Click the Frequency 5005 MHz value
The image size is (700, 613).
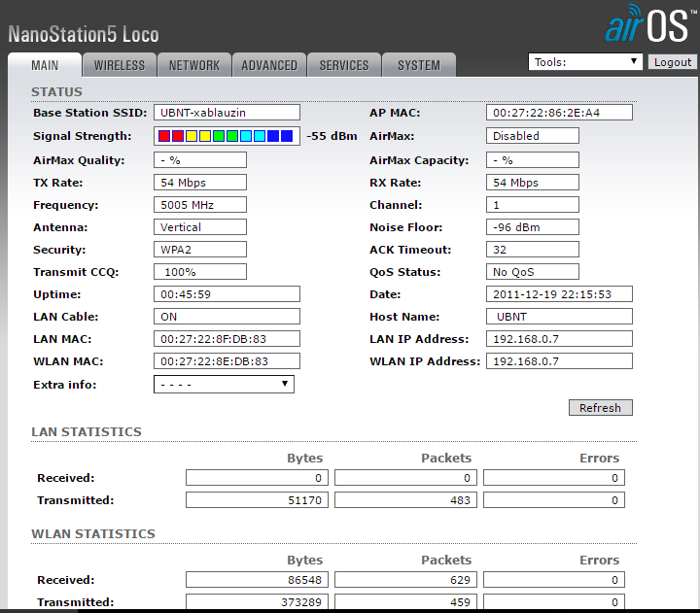pyautogui.click(x=200, y=205)
